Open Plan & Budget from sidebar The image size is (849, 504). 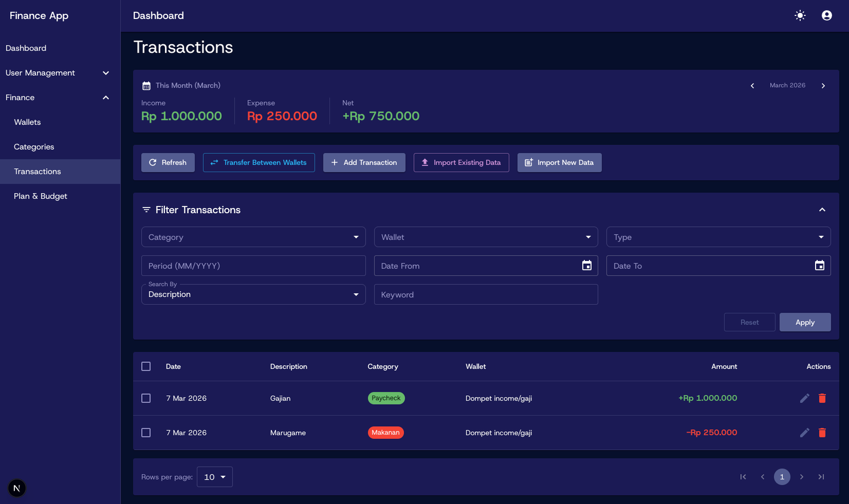click(40, 196)
